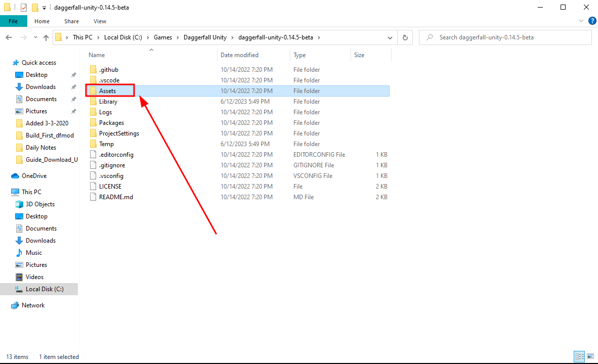The height and width of the screenshot is (364, 598).
Task: Select the ProjectSettings folder icon
Action: pos(94,133)
